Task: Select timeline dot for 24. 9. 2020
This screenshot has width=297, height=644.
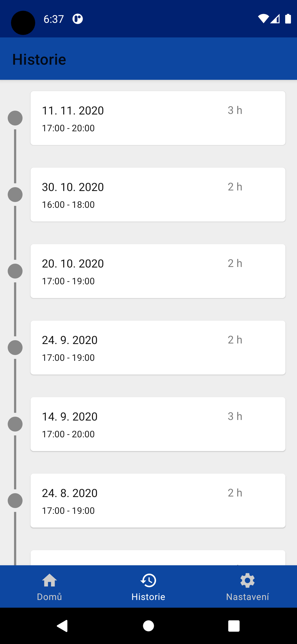Action: 15,348
